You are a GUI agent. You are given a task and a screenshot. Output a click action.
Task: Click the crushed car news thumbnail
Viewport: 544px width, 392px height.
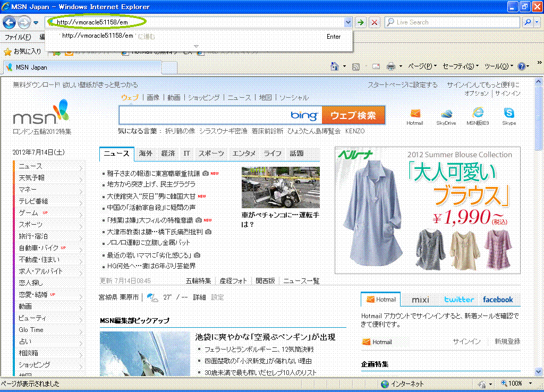280,188
